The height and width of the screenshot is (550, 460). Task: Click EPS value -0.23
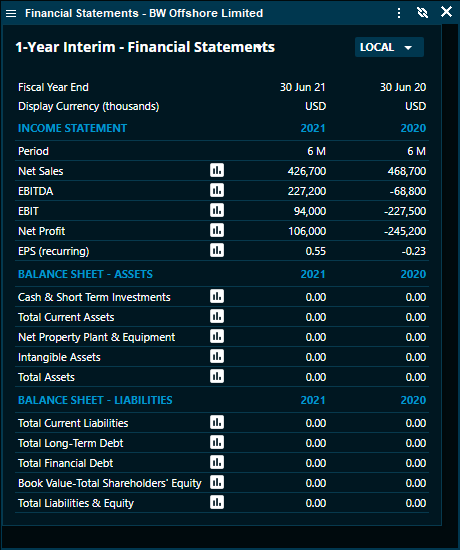click(x=414, y=251)
